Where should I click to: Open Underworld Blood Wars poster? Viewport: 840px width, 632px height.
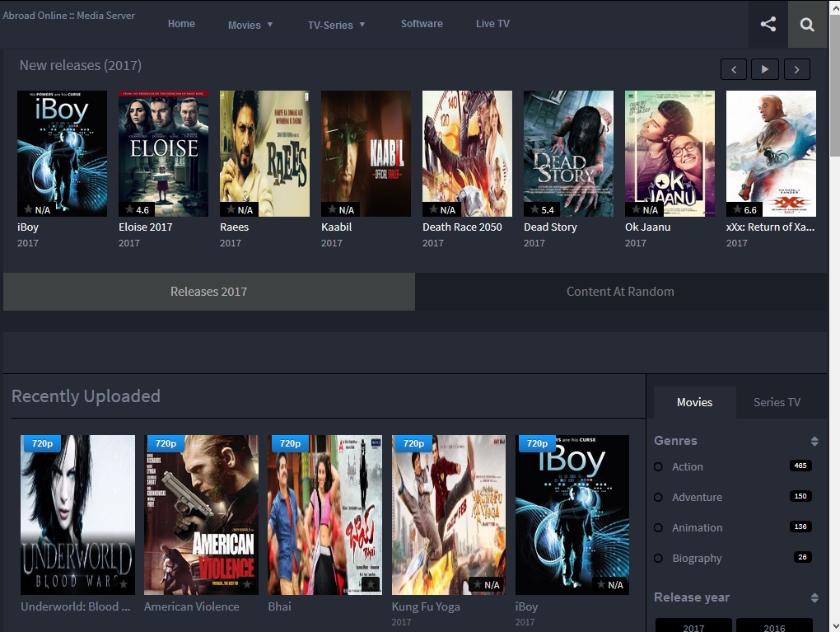click(x=77, y=515)
